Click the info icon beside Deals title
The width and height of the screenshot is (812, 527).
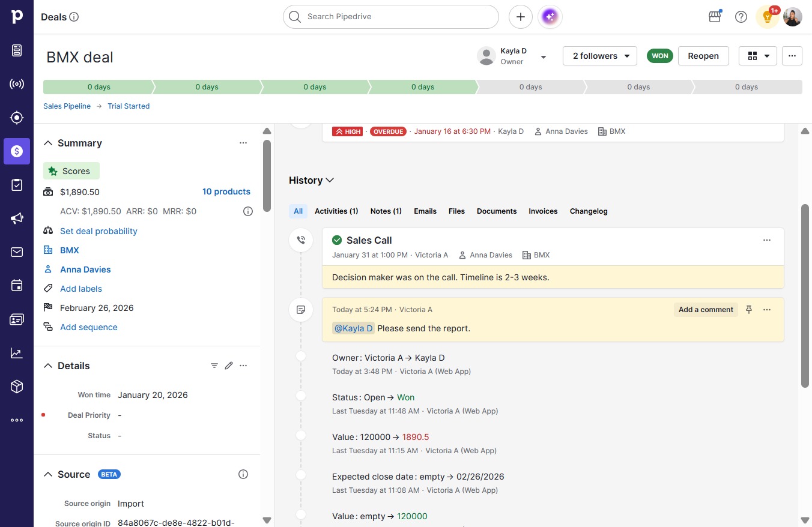(74, 17)
